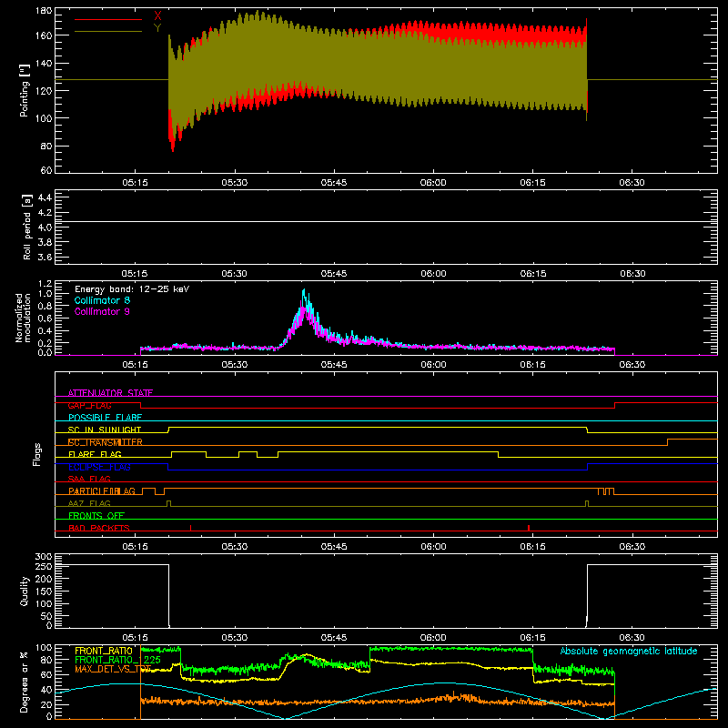Click the 'Normalized modulation' axis title

[24, 318]
